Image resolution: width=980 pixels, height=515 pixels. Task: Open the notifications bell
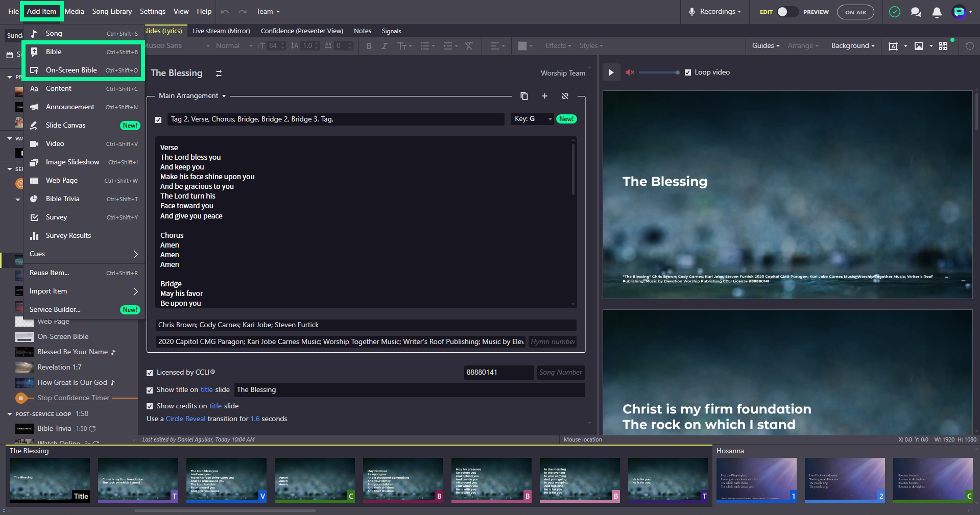point(937,12)
